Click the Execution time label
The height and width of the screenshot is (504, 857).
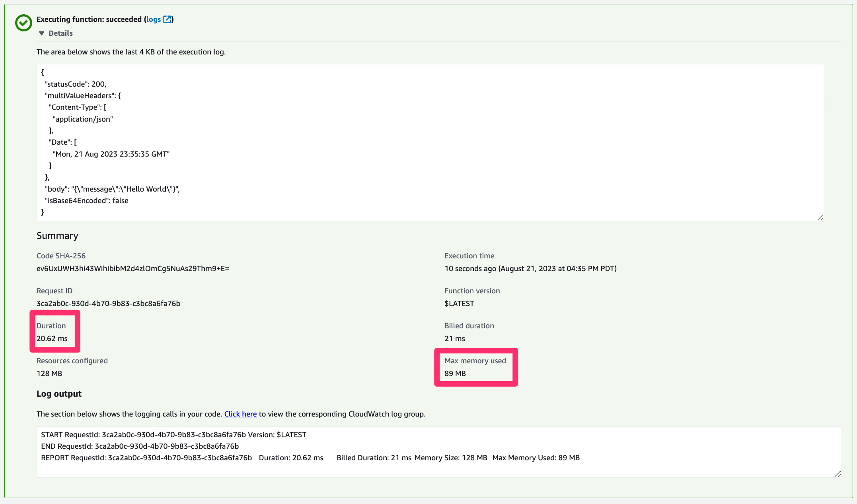469,256
